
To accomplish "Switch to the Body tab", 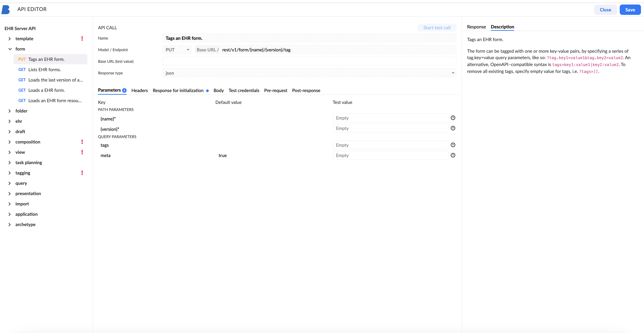I will click(x=218, y=91).
